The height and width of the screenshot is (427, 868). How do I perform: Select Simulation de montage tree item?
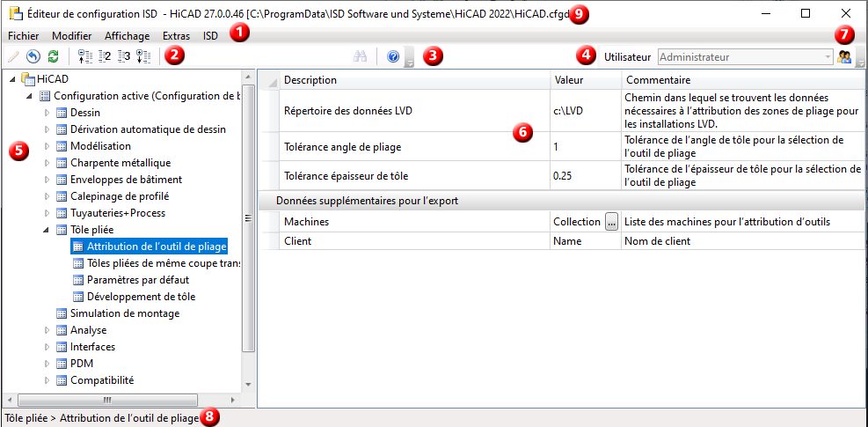117,313
